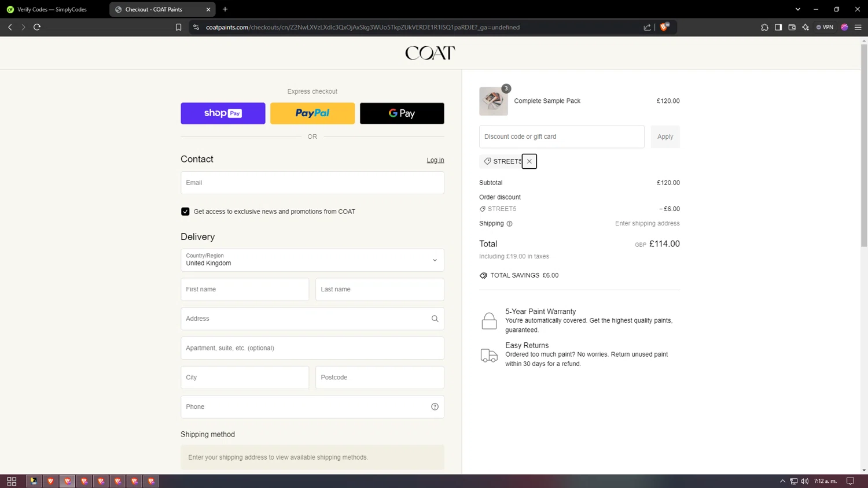Uncheck exclusive news and promotions checkbox

185,212
